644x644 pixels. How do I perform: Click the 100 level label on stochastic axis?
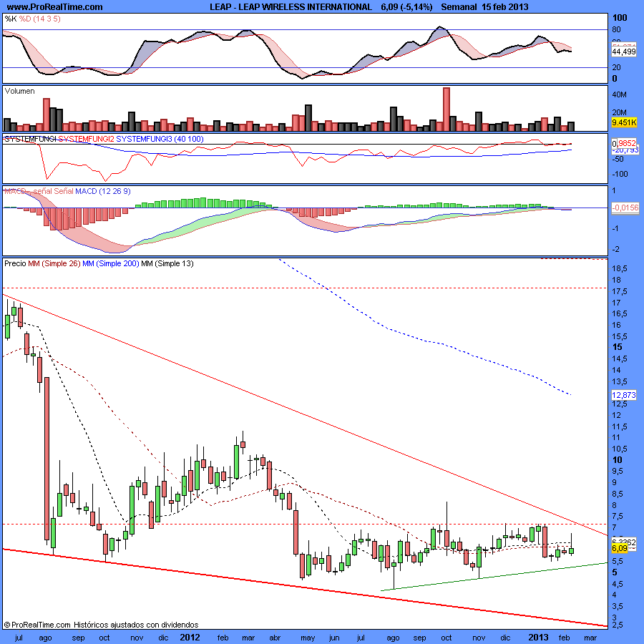(x=620, y=18)
